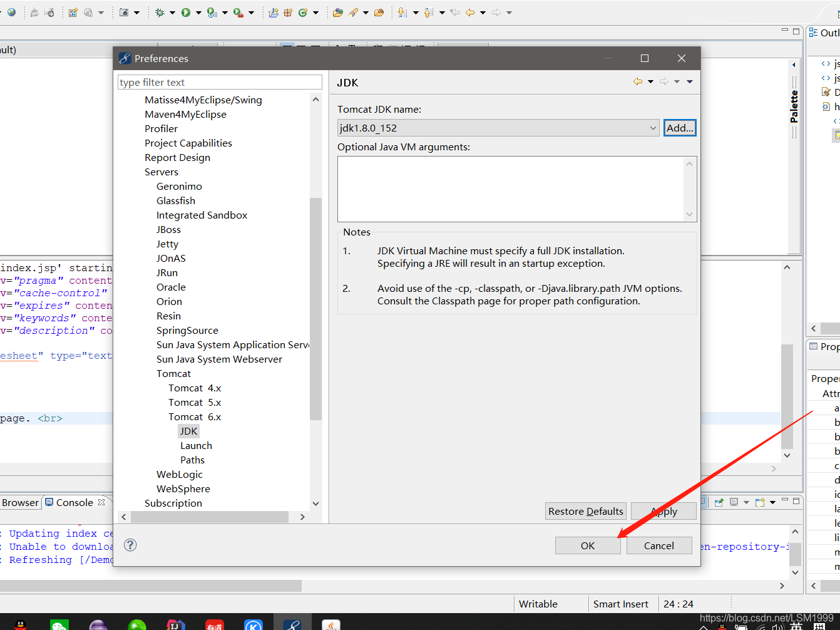The image size is (840, 630).
Task: Click the New Java Class green toolbar icon
Action: (303, 13)
